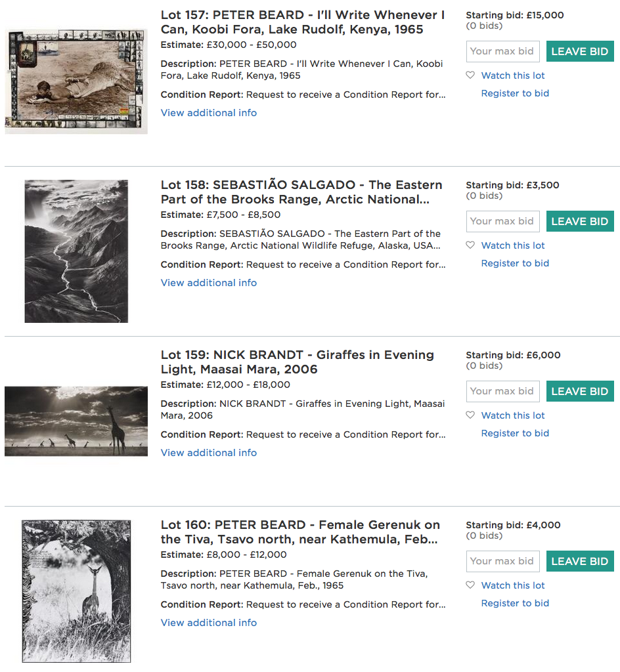View additional info for Lot 160

[209, 623]
